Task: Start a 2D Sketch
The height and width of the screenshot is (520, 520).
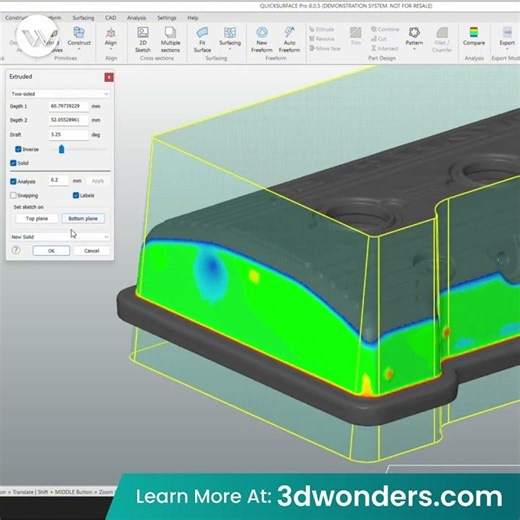Action: click(x=143, y=39)
